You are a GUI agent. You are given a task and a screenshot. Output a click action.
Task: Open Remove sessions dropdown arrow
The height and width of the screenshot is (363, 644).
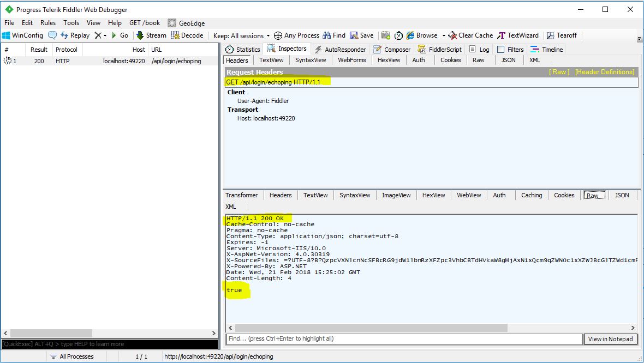[105, 35]
